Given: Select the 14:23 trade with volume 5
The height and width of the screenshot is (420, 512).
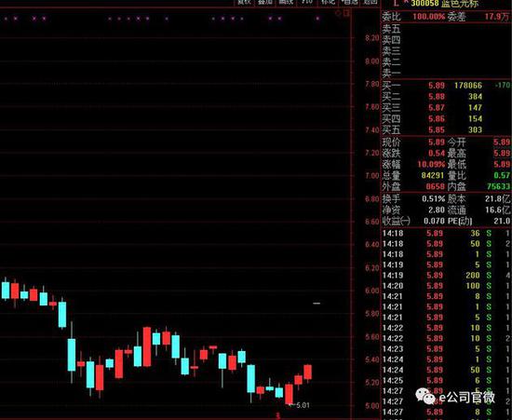Looking at the screenshot, I should coord(446,349).
